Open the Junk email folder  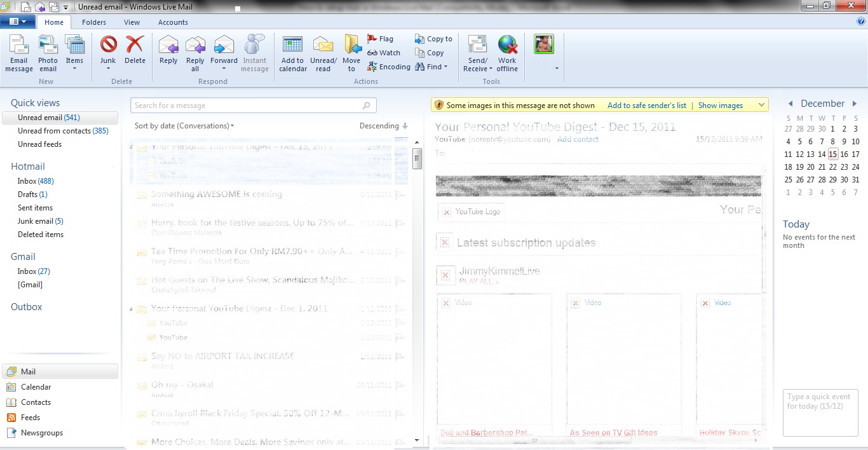41,221
